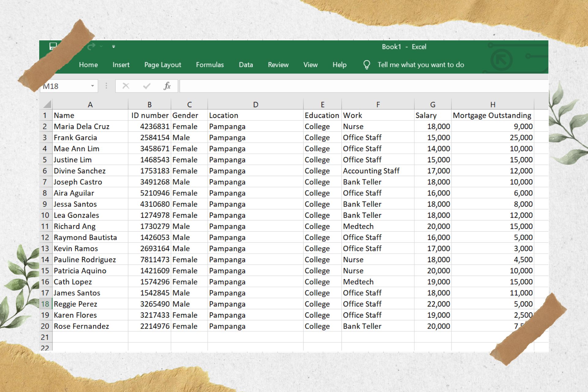Select column B header
The width and height of the screenshot is (588, 392).
pyautogui.click(x=149, y=104)
